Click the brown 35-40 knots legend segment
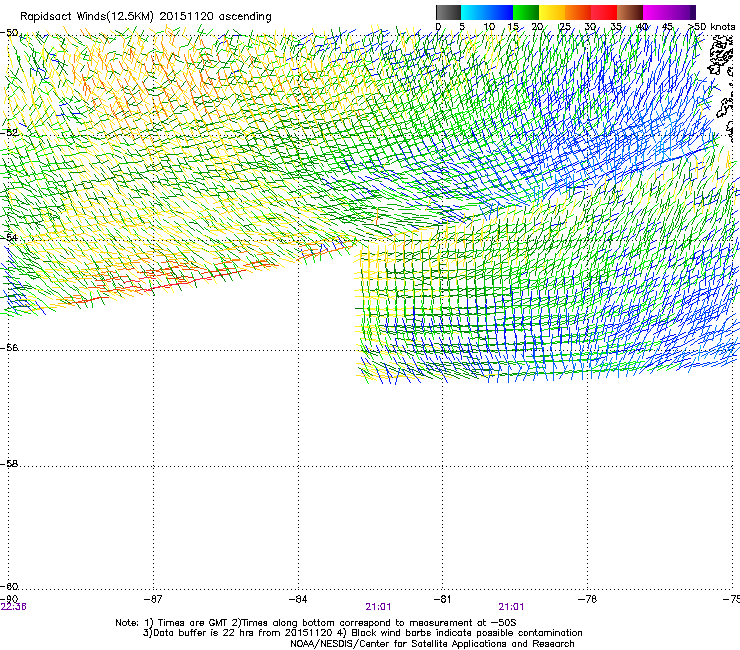The width and height of the screenshot is (740, 650). (630, 12)
